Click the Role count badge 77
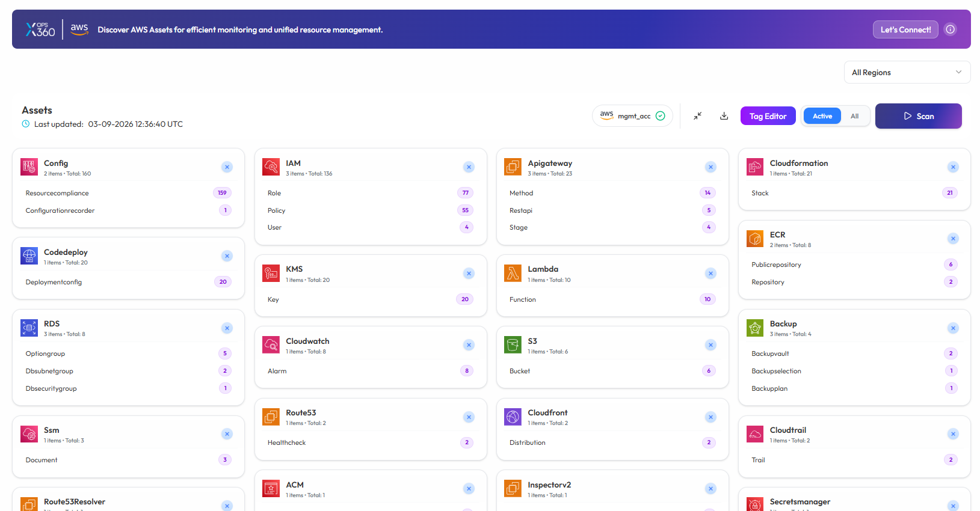Image resolution: width=980 pixels, height=511 pixels. [x=465, y=193]
